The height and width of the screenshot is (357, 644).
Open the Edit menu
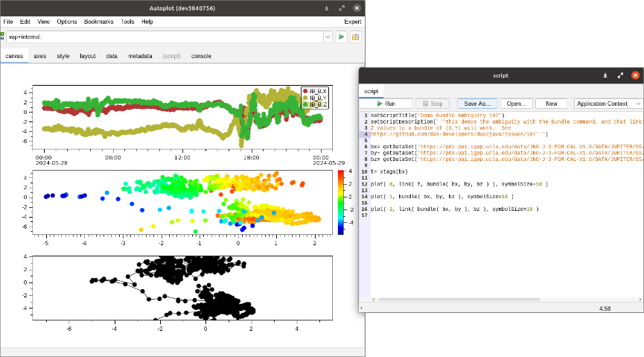(x=25, y=22)
